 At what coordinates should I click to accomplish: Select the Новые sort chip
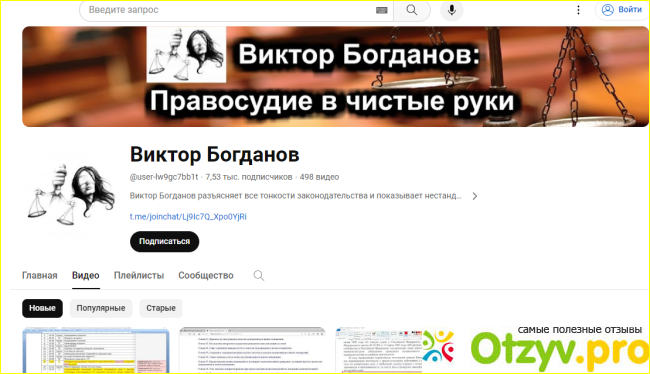click(x=42, y=308)
